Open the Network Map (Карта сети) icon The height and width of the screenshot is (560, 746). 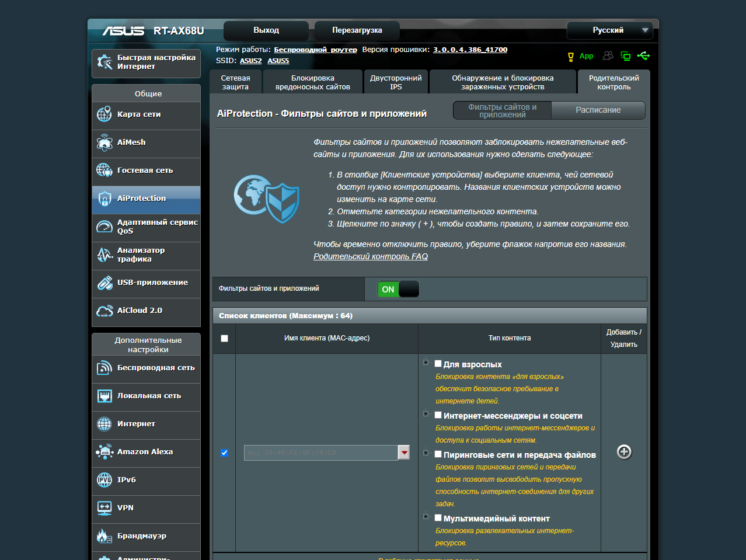coord(104,114)
